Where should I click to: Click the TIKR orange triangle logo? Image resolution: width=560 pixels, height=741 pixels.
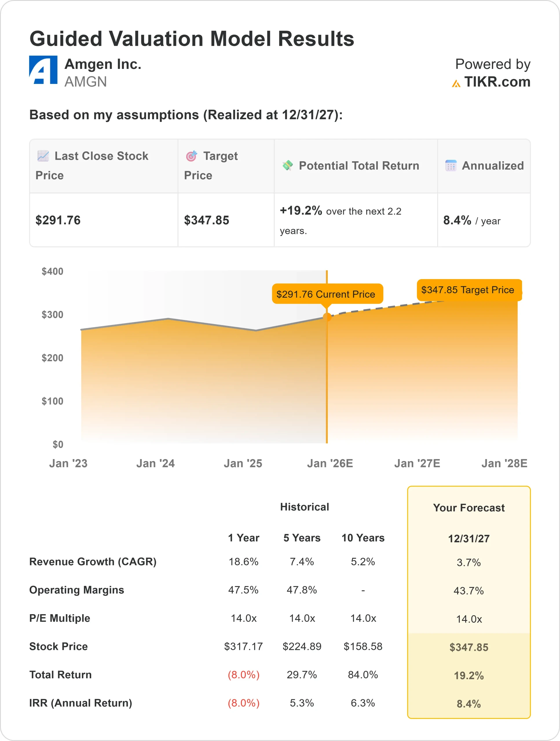(x=456, y=83)
